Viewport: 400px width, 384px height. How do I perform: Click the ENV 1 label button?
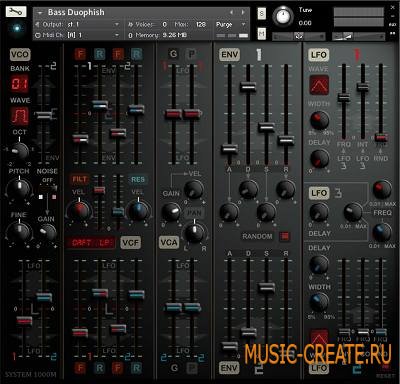229,55
